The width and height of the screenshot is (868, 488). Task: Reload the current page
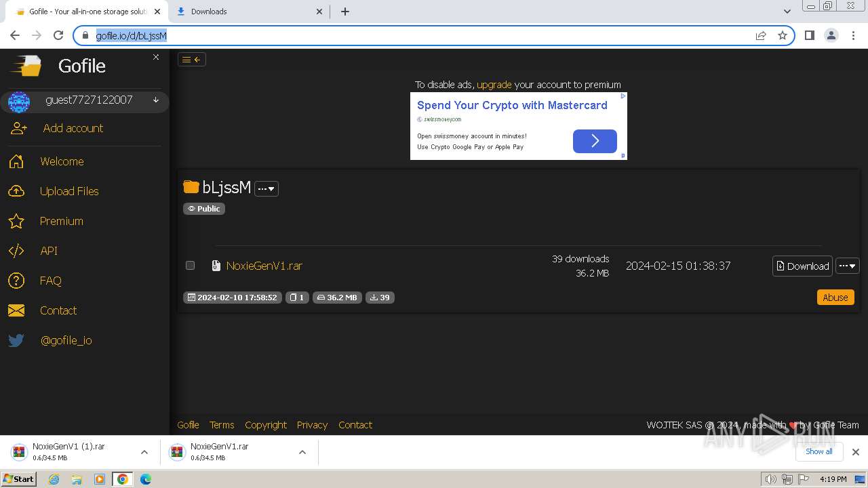58,35
